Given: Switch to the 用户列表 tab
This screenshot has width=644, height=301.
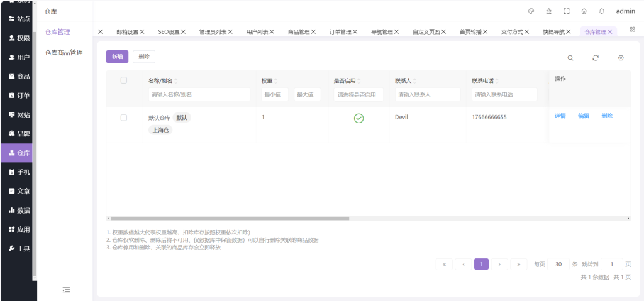Looking at the screenshot, I should tap(257, 31).
